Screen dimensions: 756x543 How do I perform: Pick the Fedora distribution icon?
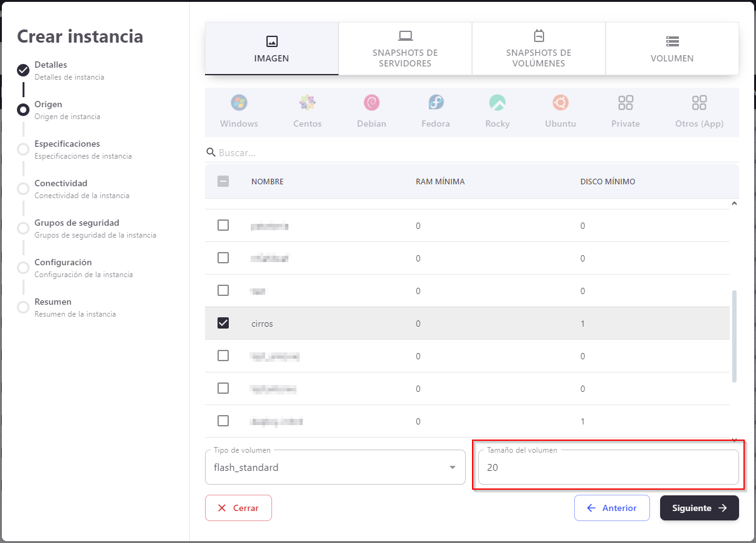436,103
